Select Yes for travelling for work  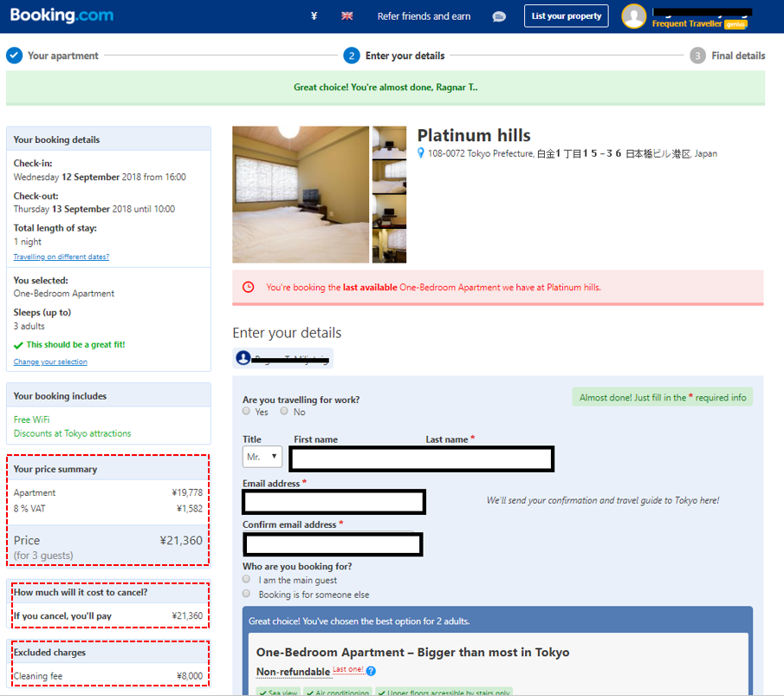coord(246,411)
